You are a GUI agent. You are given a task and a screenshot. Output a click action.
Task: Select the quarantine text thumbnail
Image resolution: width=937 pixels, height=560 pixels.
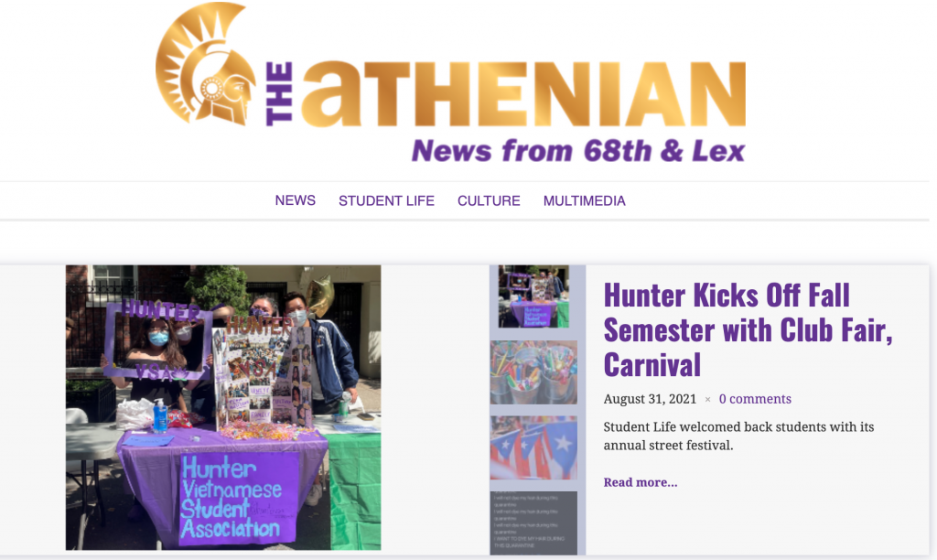tap(533, 523)
